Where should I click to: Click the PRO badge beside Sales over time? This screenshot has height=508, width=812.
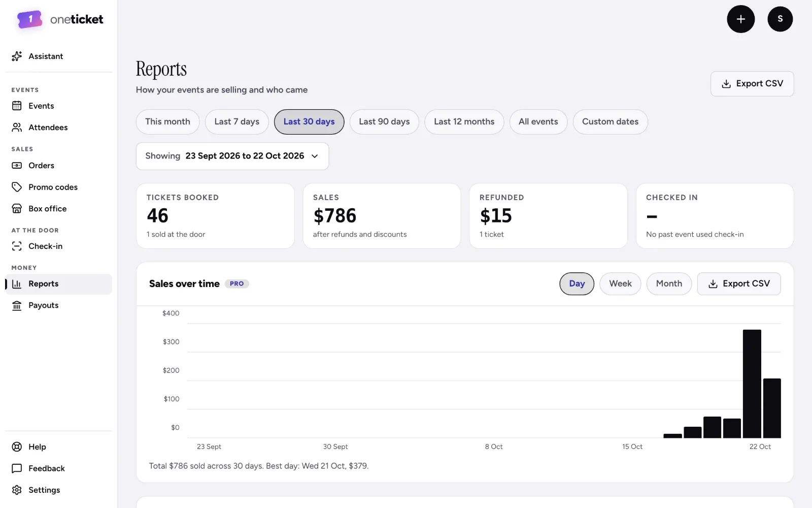pyautogui.click(x=236, y=284)
